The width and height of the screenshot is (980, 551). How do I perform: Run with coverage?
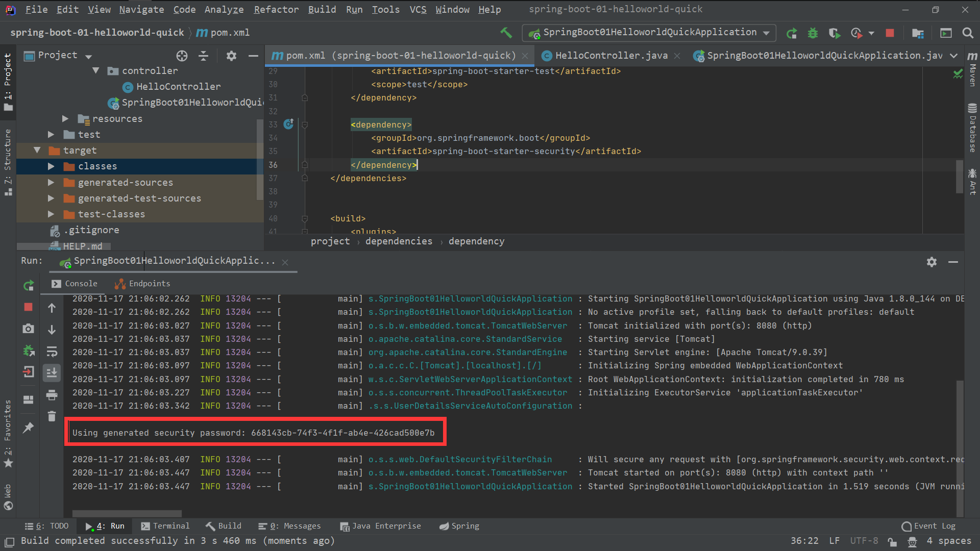click(834, 33)
